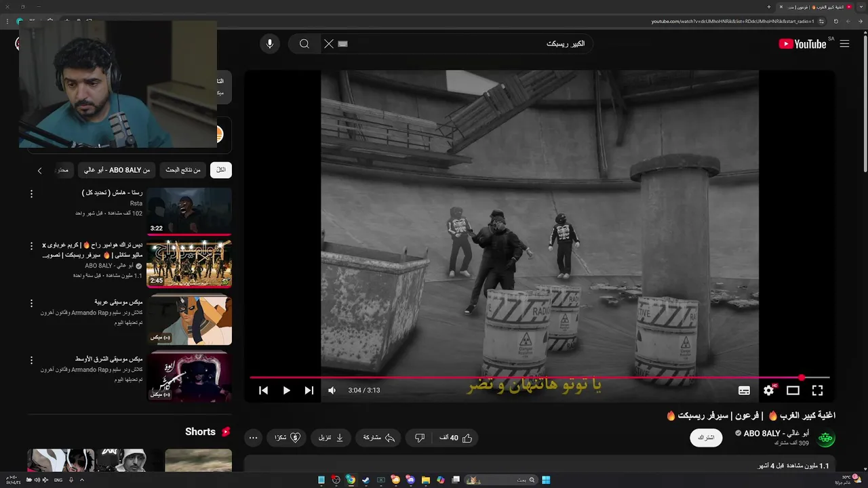Click the رستا - هامش video title

(112, 192)
